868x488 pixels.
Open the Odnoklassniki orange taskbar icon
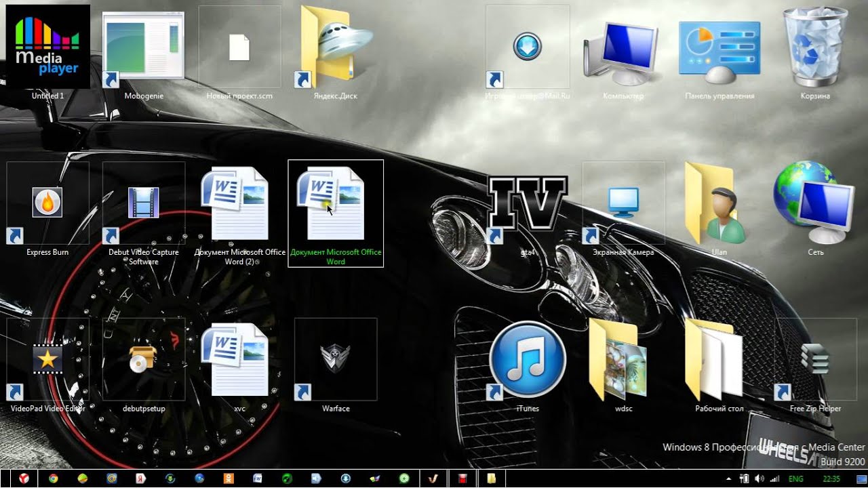228,479
